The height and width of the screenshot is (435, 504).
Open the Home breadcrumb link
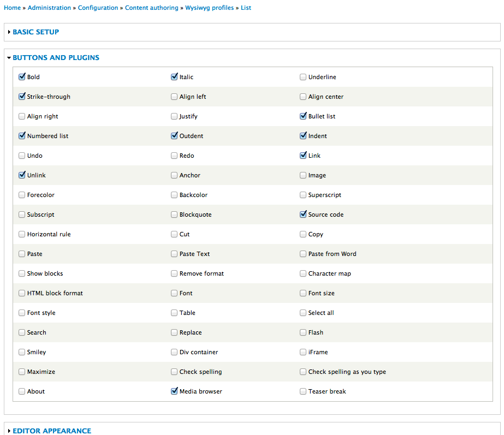pyautogui.click(x=12, y=8)
